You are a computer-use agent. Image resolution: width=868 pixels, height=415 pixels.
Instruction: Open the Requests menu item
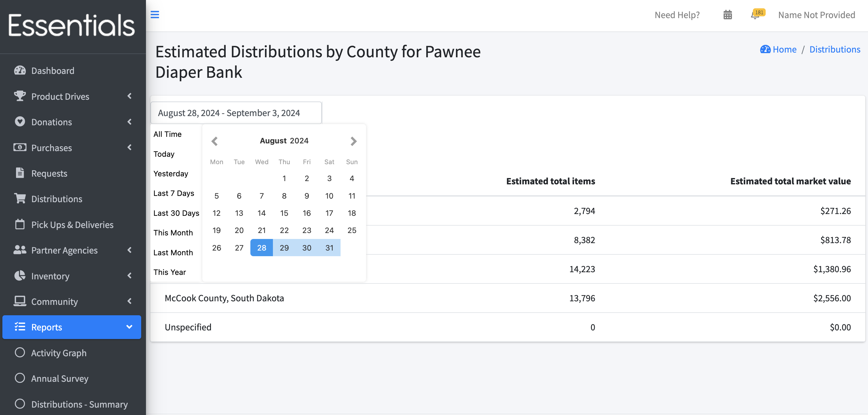click(72, 173)
